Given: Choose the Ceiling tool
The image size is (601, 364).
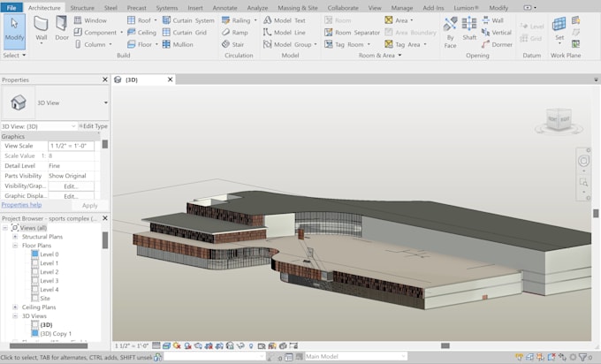Looking at the screenshot, I should pyautogui.click(x=141, y=33).
